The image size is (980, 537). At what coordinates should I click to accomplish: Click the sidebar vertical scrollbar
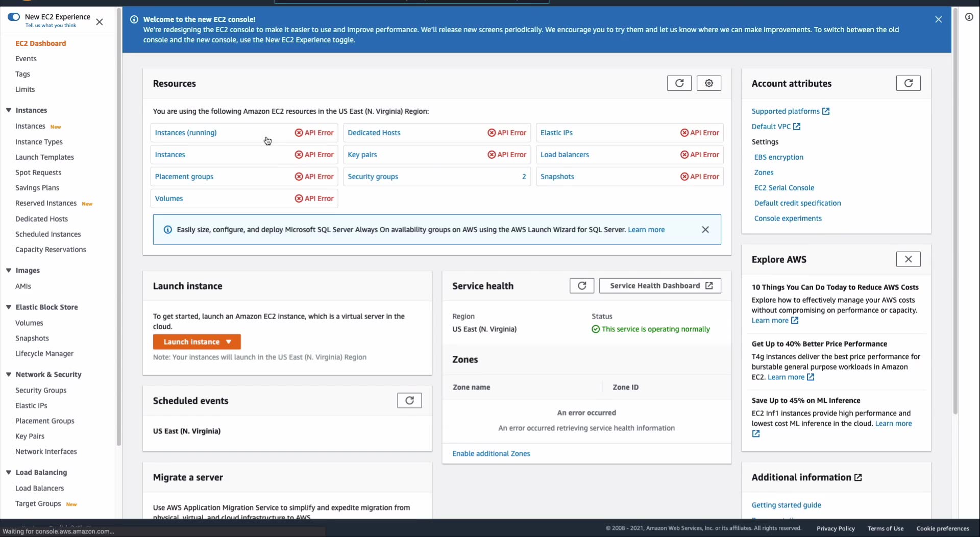(119, 227)
